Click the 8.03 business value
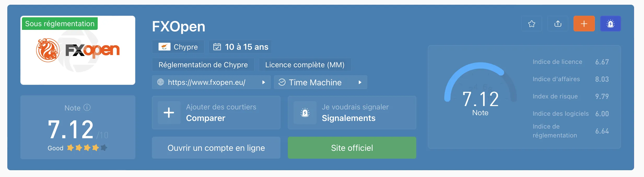The width and height of the screenshot is (644, 177). (x=602, y=79)
